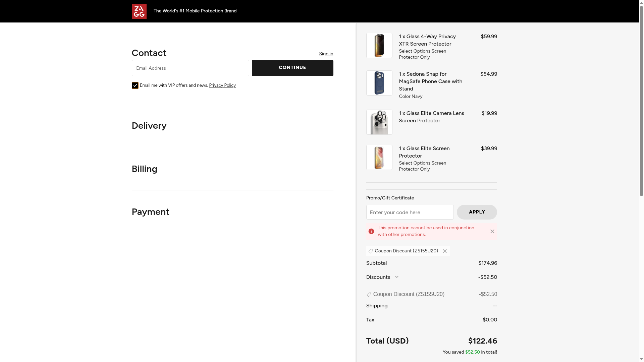Viewport: 644px width, 362px height.
Task: Toggle the Promo/Gift Certificate section
Action: [390, 198]
